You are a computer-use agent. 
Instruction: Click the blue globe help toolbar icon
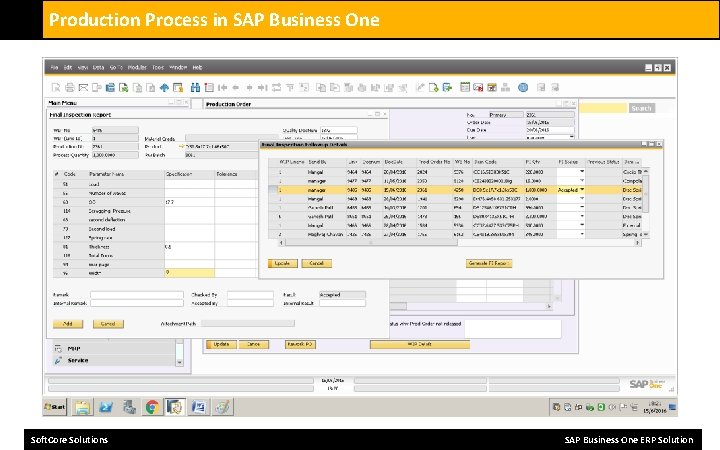523,87
